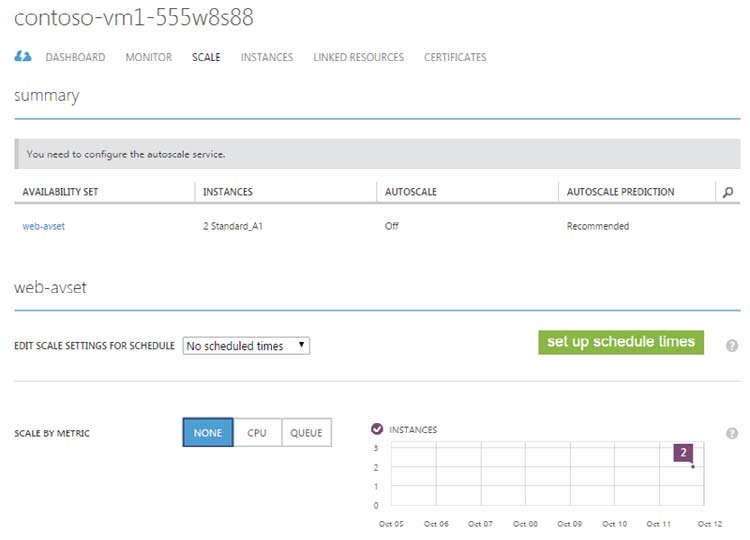
Task: Go to the Instances tab
Action: (267, 57)
